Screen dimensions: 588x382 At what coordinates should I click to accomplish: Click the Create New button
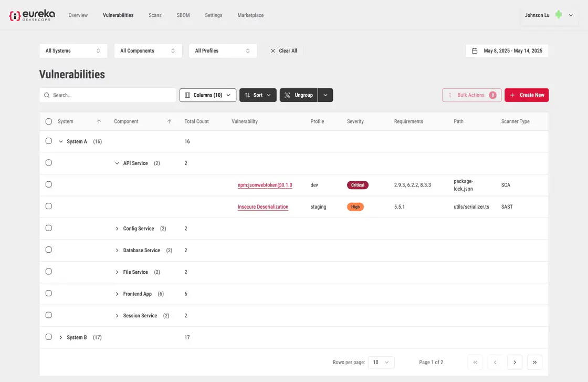(527, 95)
